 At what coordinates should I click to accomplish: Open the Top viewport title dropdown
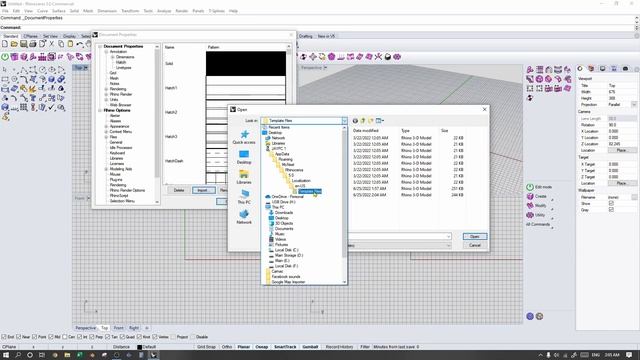pos(86,68)
